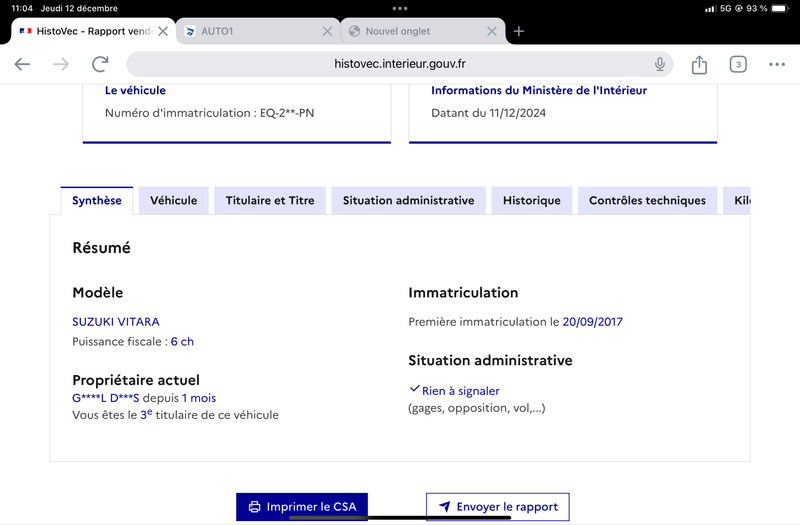This screenshot has width=800, height=525.
Task: Click the Propriétaire actuel heading
Action: pos(136,380)
